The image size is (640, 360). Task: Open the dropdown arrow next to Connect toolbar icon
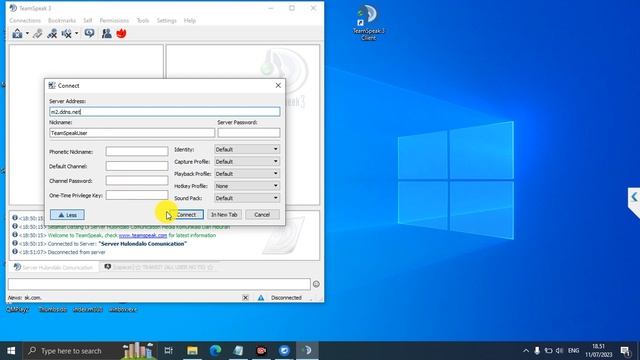(x=27, y=33)
